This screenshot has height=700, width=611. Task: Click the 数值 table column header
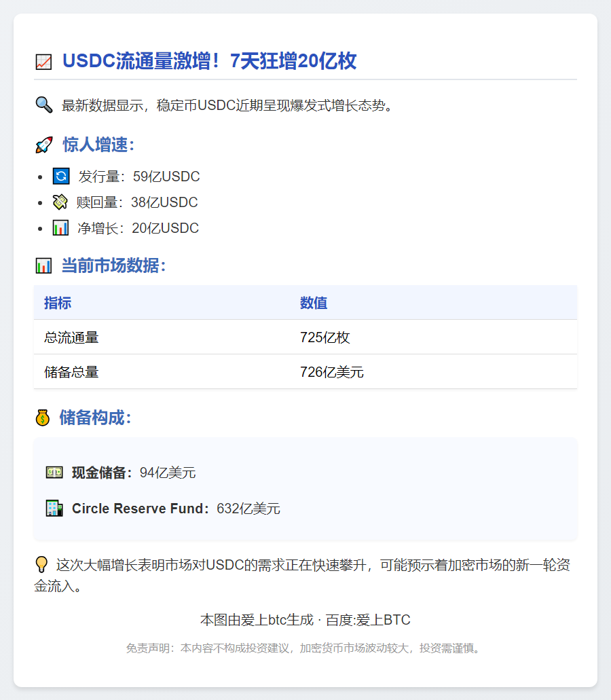tap(314, 303)
